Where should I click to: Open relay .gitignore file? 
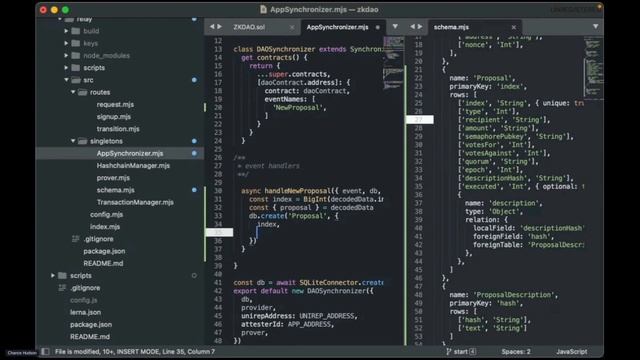click(98, 239)
